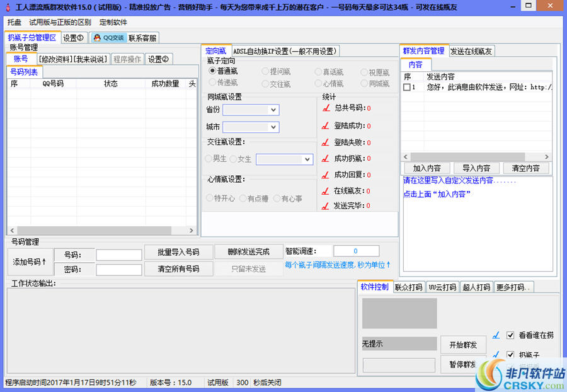Viewport: 567px width, 392px height.
Task: Open the 托盘 menu
Action: 14,22
